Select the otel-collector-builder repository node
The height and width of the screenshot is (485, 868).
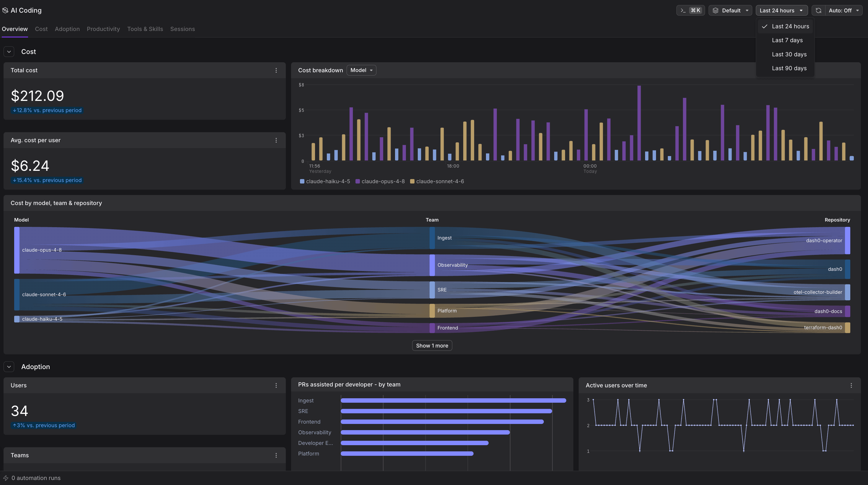(x=847, y=292)
